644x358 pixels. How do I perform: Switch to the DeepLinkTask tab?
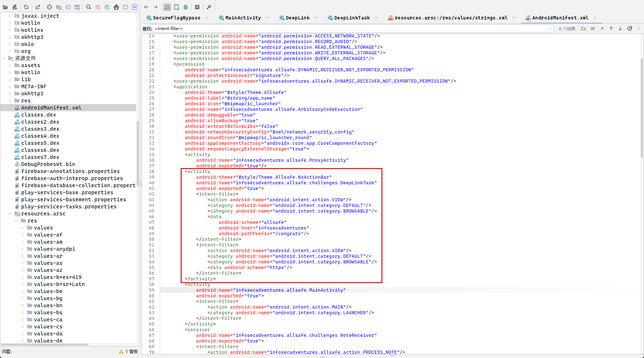[352, 18]
